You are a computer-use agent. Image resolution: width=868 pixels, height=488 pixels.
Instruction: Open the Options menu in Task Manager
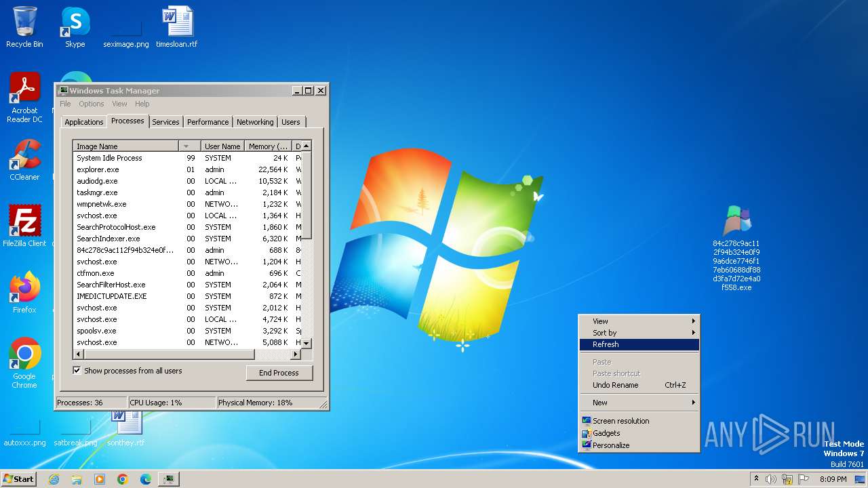point(92,104)
